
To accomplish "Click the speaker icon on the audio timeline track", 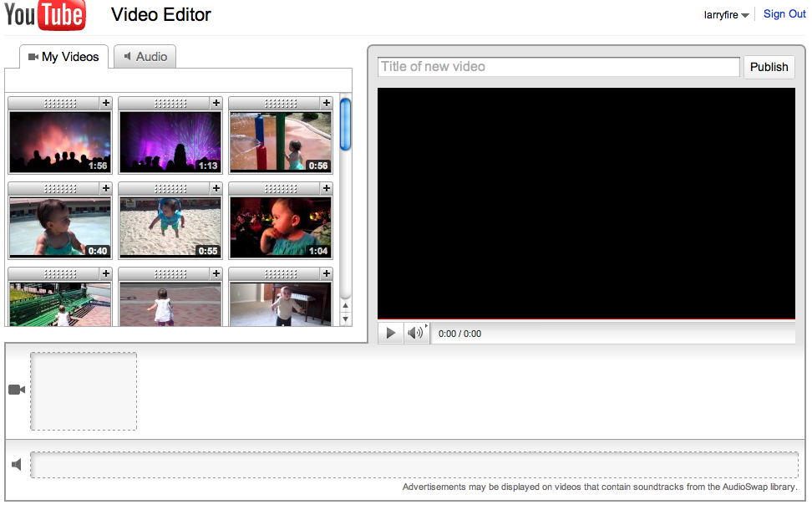I will tap(15, 464).
